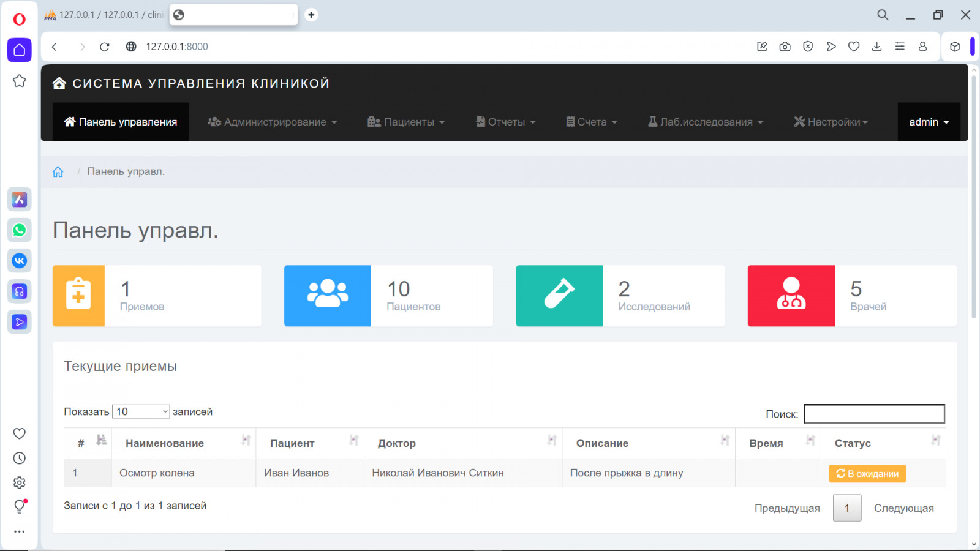
Task: Open the bookmarks star in Opera sidebar
Action: tap(20, 81)
